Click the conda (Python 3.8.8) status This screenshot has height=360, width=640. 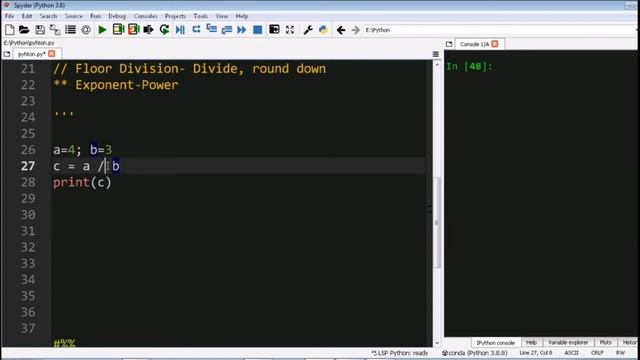[x=475, y=353]
